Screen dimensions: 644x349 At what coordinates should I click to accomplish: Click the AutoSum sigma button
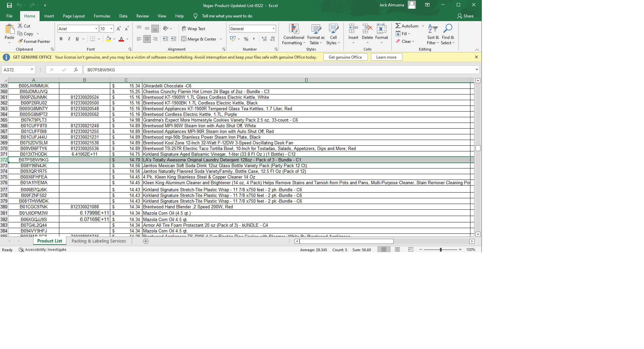(x=407, y=26)
